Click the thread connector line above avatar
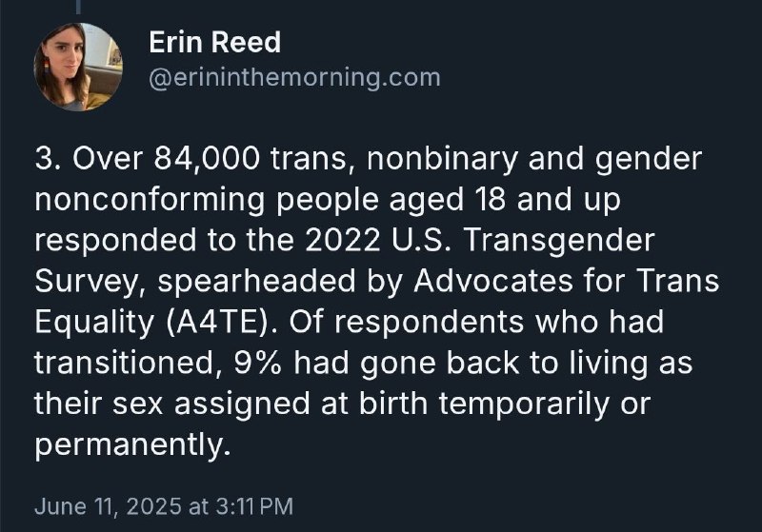This screenshot has width=762, height=532. [78, 7]
